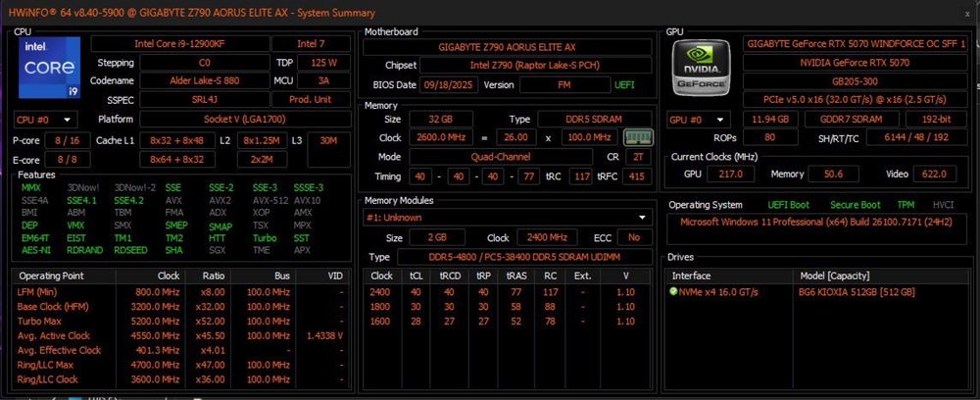Viewport: 980px width, 400px height.
Task: Click the 'Microsoft Windows 11 Professional' OS field
Action: (817, 228)
